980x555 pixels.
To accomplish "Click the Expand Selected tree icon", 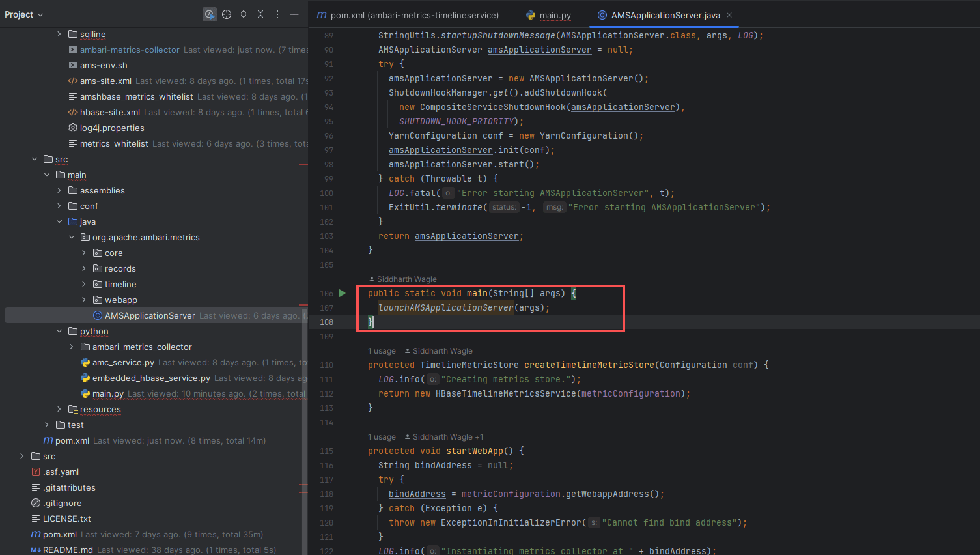I will coord(244,14).
